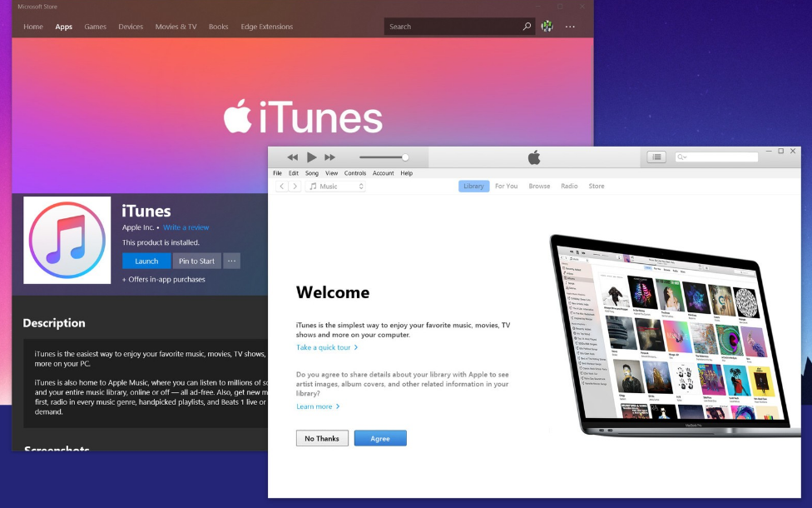Open the File menu in iTunes

(x=278, y=173)
